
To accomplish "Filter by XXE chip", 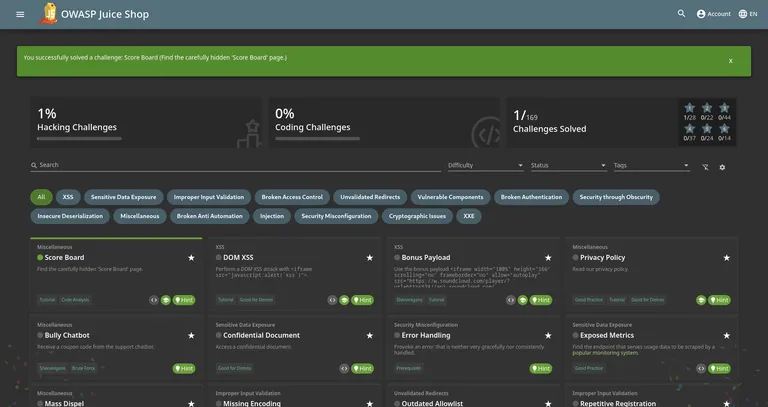I will point(469,216).
